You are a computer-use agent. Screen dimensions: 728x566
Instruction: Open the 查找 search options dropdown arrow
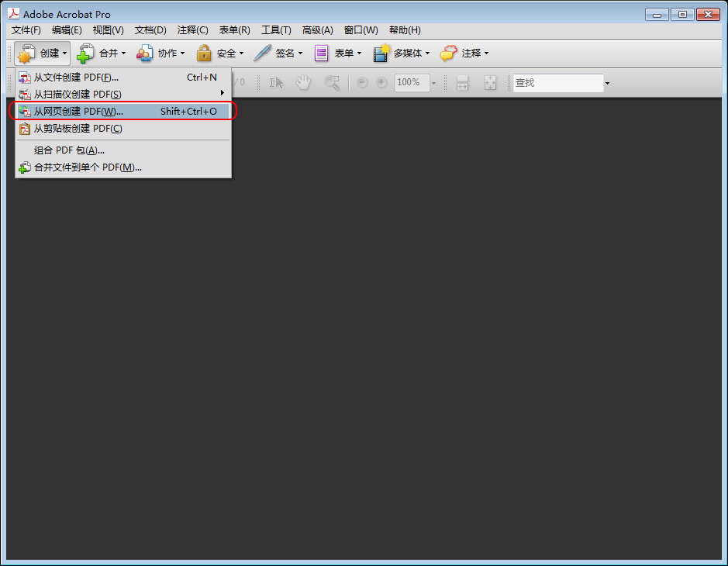tap(607, 83)
